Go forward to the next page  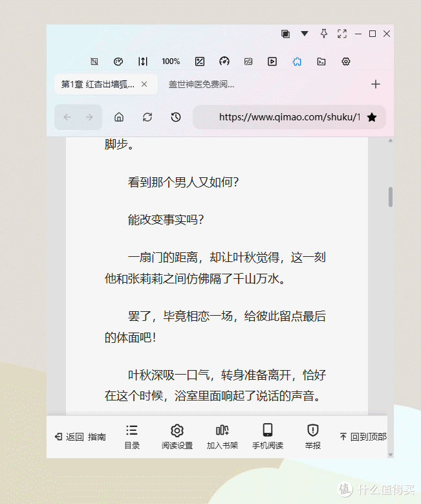coord(89,117)
